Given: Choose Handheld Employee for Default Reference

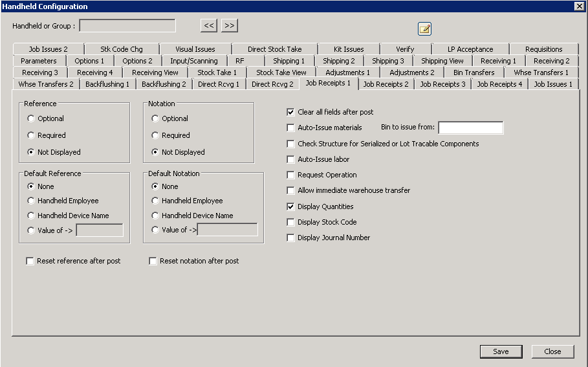Looking at the screenshot, I should pos(31,201).
